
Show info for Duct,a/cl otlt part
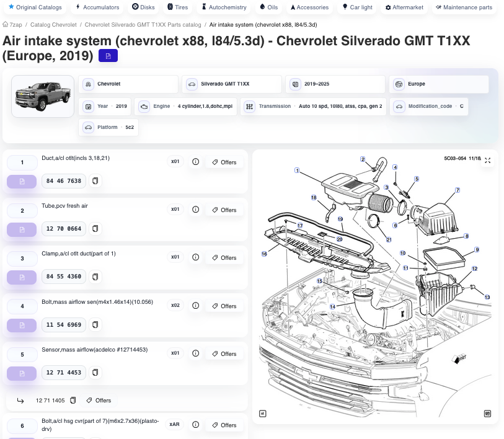click(195, 162)
